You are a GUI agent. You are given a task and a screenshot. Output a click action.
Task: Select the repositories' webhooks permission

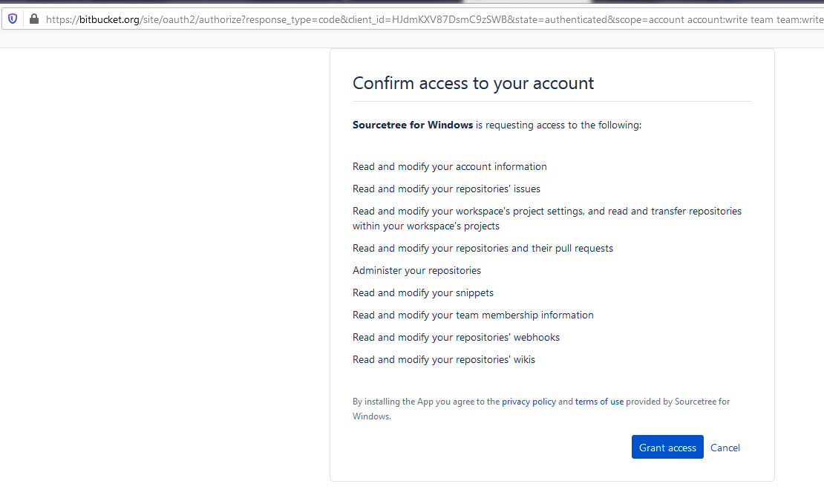456,338
